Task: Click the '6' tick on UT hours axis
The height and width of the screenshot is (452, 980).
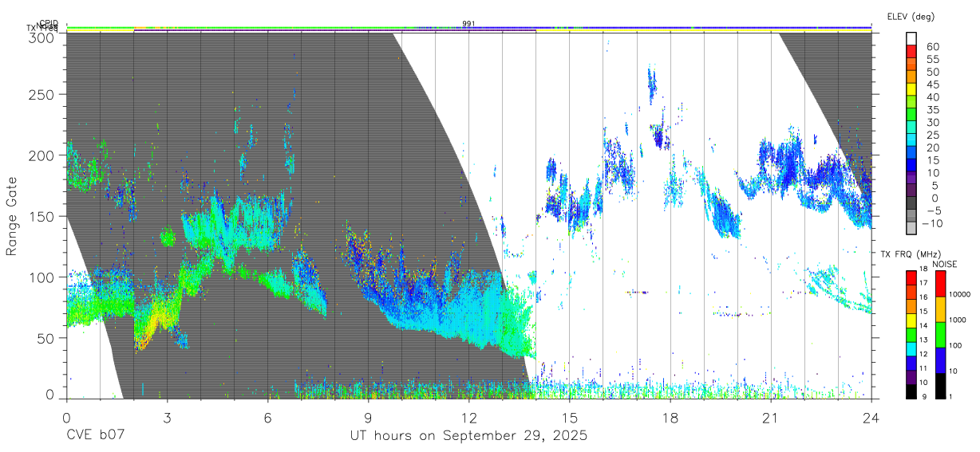Action: (267, 417)
